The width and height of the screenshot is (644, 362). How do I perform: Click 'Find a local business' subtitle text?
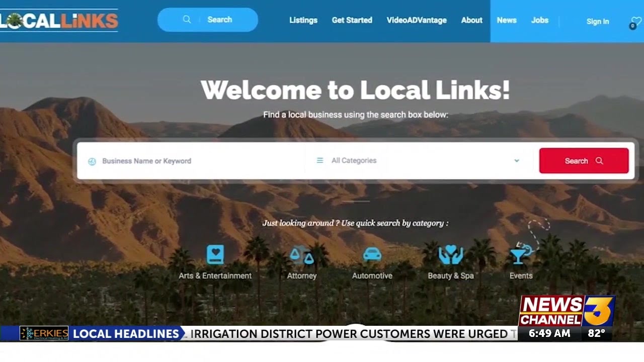(x=356, y=115)
